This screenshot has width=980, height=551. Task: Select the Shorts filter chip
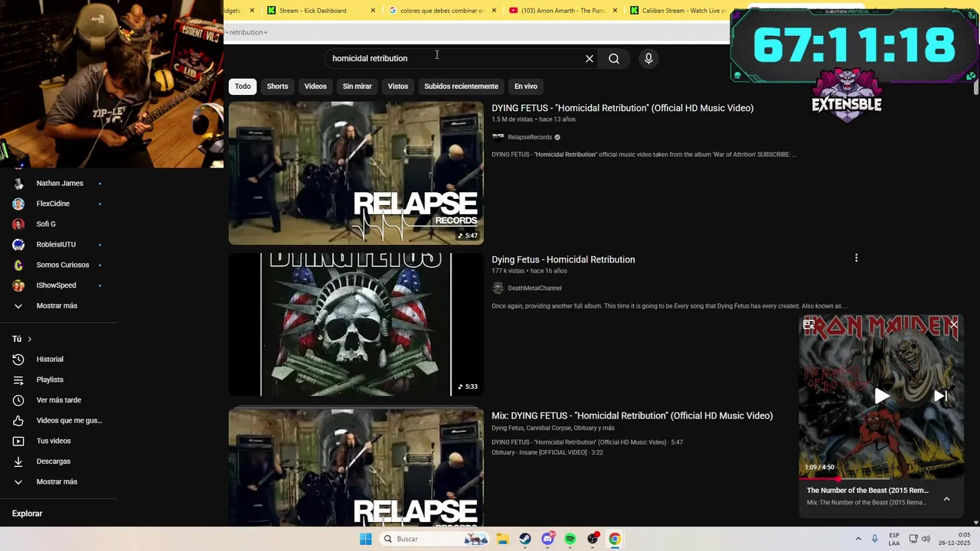coord(277,86)
